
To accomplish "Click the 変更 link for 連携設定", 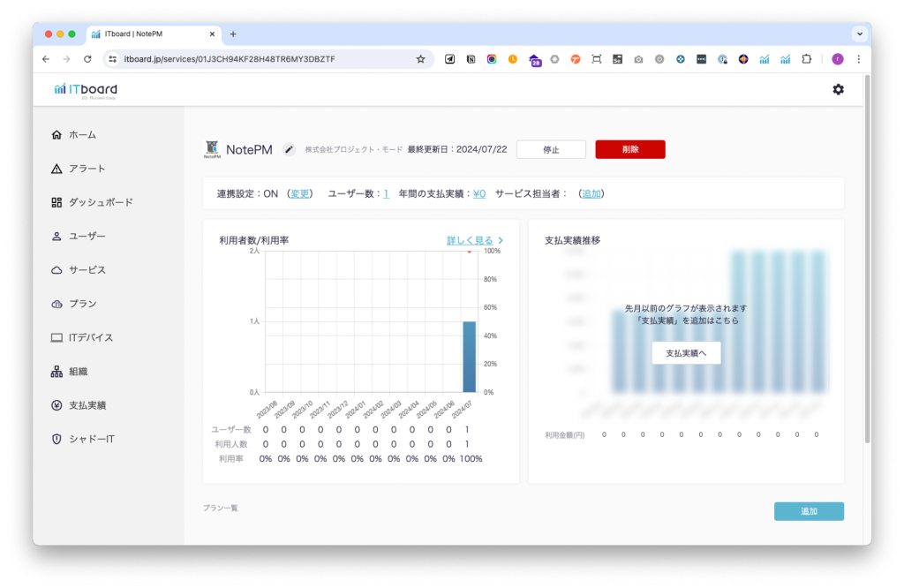I will (300, 193).
